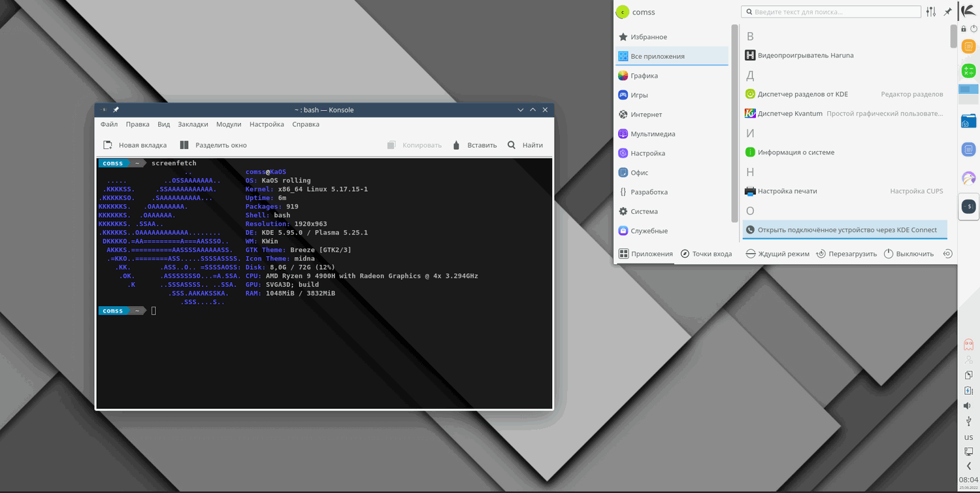
Task: Click the lock screen padlock icon
Action: click(964, 29)
